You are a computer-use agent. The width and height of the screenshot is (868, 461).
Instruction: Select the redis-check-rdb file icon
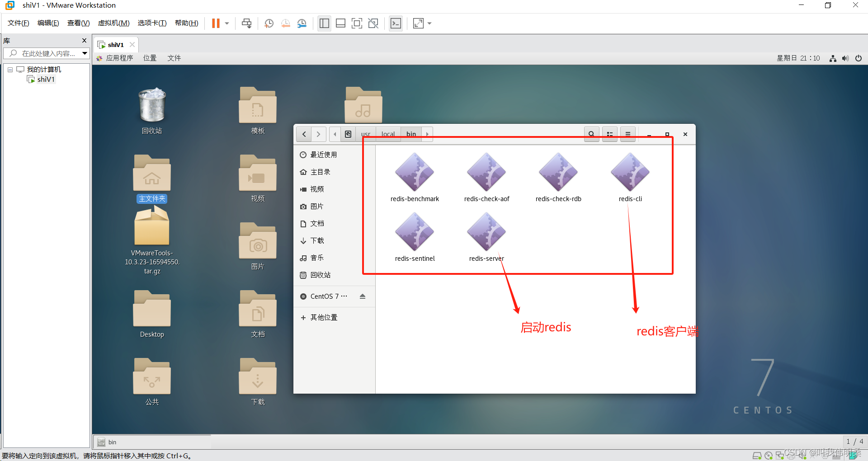tap(558, 173)
